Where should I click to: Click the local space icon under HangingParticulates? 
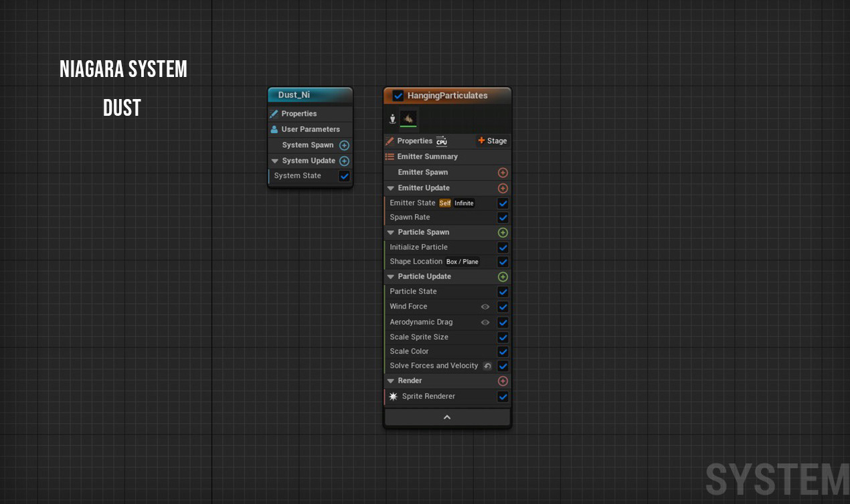point(393,119)
